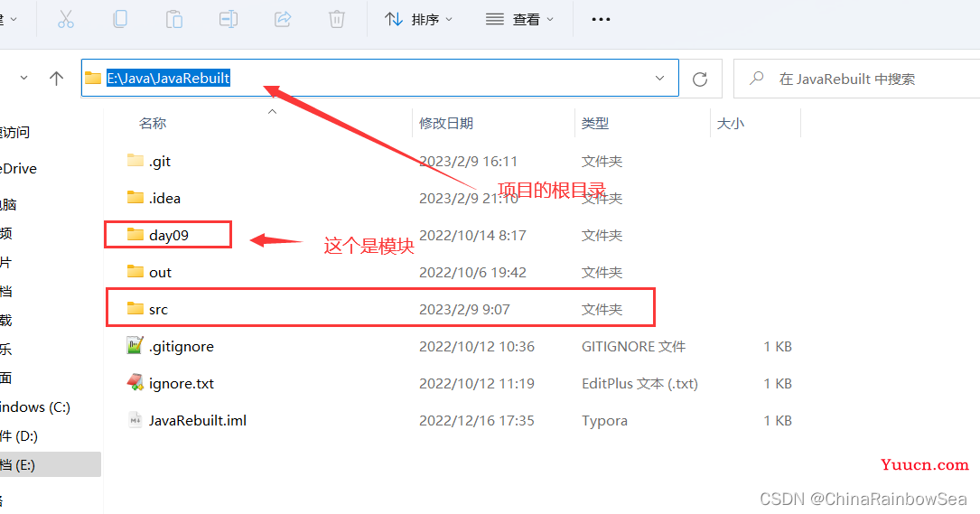Viewport: 980px width, 514px height.
Task: Expand recent locations chevron beside up arrow
Action: [23, 79]
